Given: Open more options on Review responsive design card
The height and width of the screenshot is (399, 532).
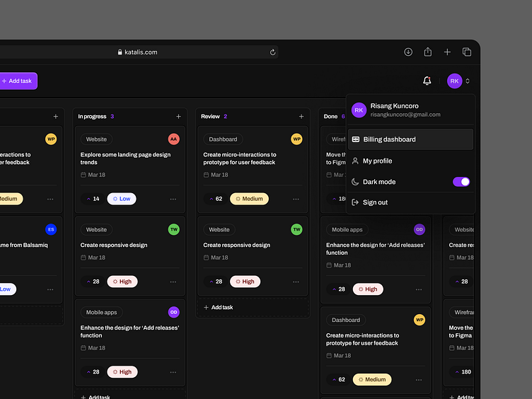Looking at the screenshot, I should [x=296, y=282].
